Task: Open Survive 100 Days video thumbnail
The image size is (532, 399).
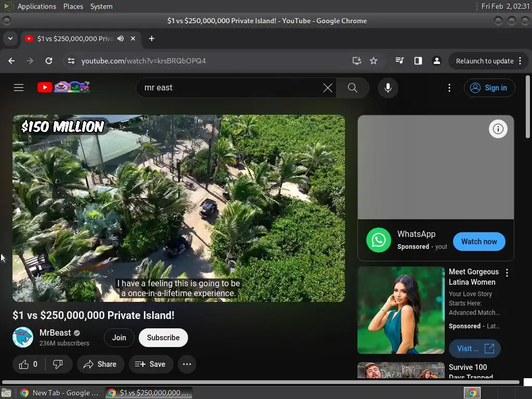Action: click(x=401, y=370)
